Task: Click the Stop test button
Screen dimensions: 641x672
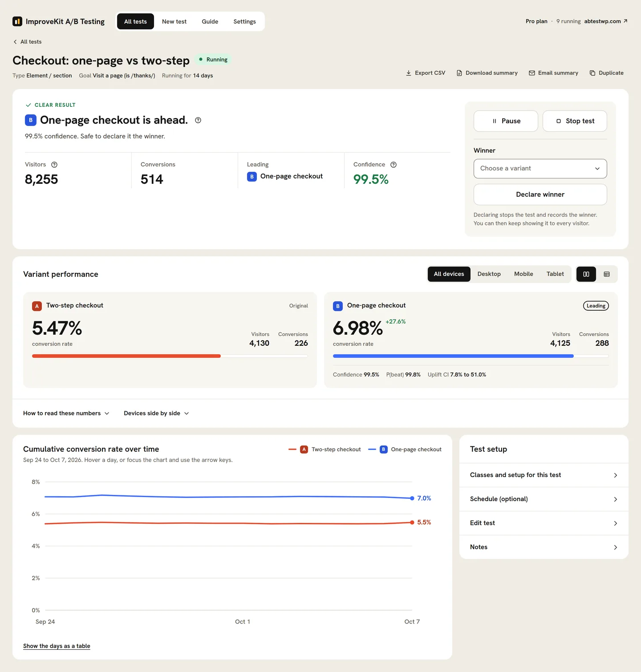Action: click(575, 121)
